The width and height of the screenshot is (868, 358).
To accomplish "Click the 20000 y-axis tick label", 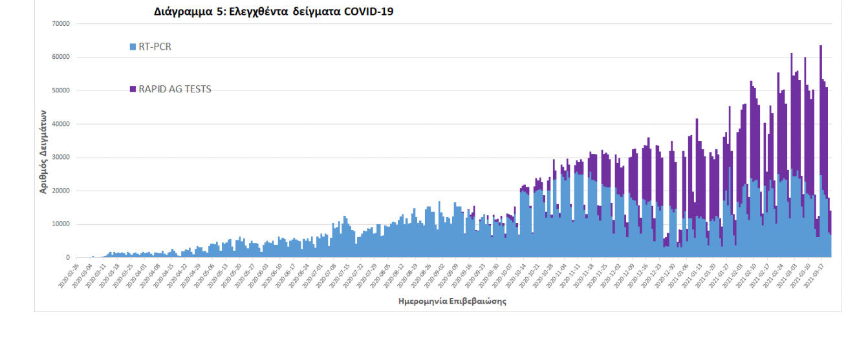I will (60, 191).
